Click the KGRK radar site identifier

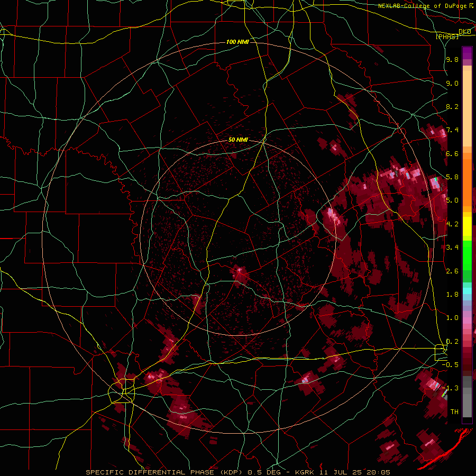(x=305, y=472)
